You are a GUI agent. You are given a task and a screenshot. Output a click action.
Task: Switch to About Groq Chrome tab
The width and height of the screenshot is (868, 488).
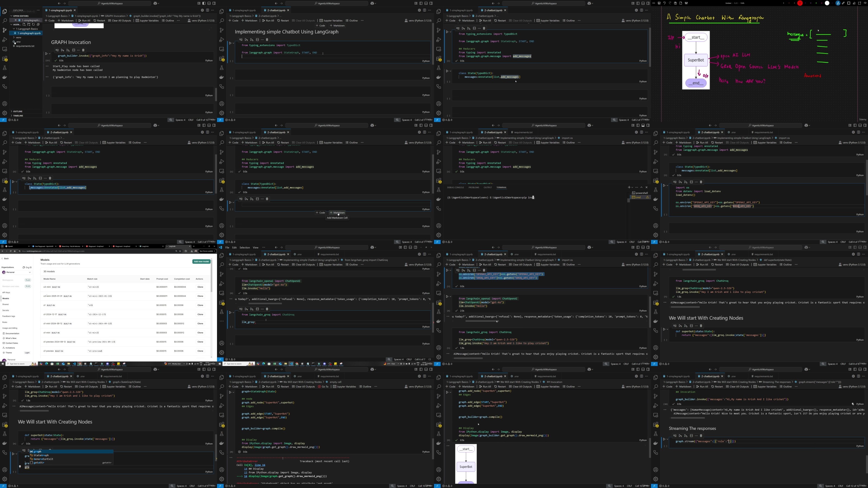pos(71,246)
